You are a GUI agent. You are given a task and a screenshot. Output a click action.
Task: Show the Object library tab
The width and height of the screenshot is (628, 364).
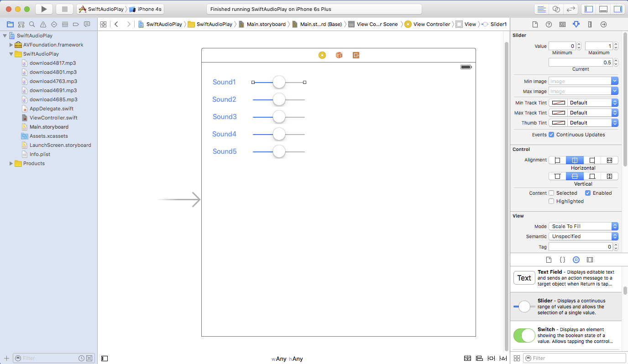click(576, 260)
